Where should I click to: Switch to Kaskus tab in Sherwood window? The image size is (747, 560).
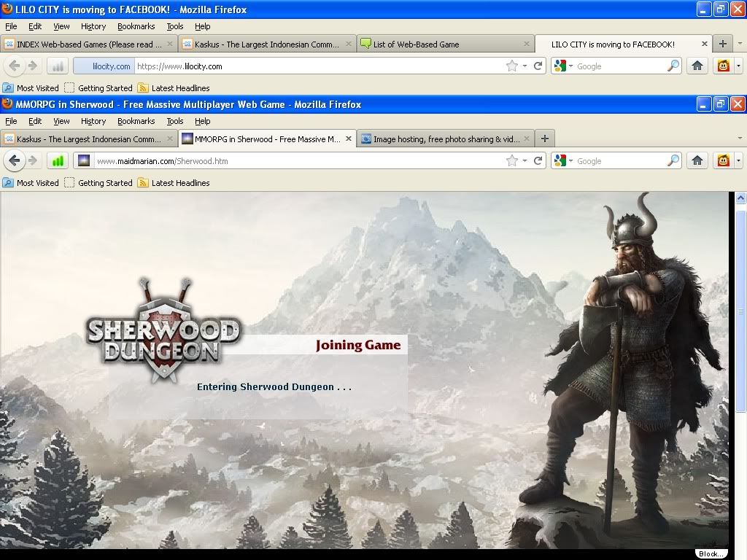(x=88, y=139)
